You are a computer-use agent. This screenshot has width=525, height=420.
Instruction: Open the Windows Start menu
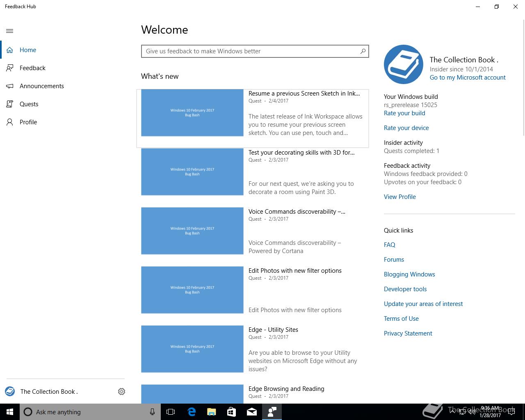click(10, 412)
